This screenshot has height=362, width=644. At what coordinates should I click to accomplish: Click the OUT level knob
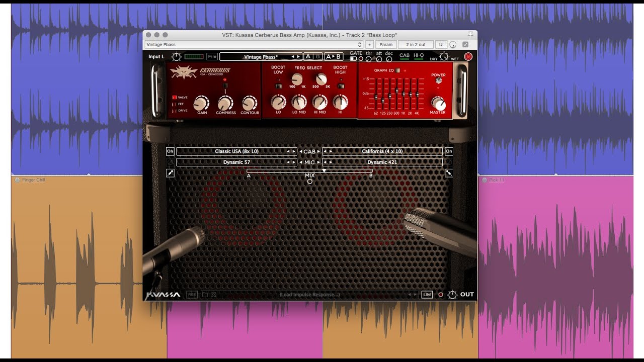tap(452, 295)
